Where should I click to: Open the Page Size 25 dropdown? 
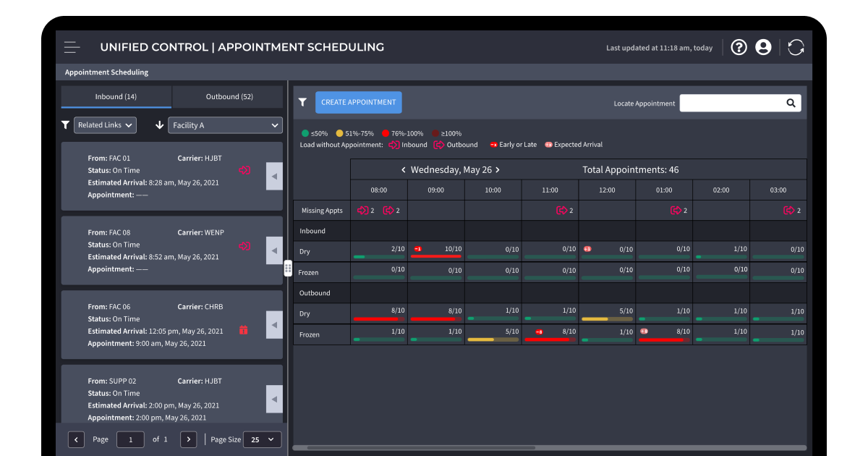click(262, 439)
